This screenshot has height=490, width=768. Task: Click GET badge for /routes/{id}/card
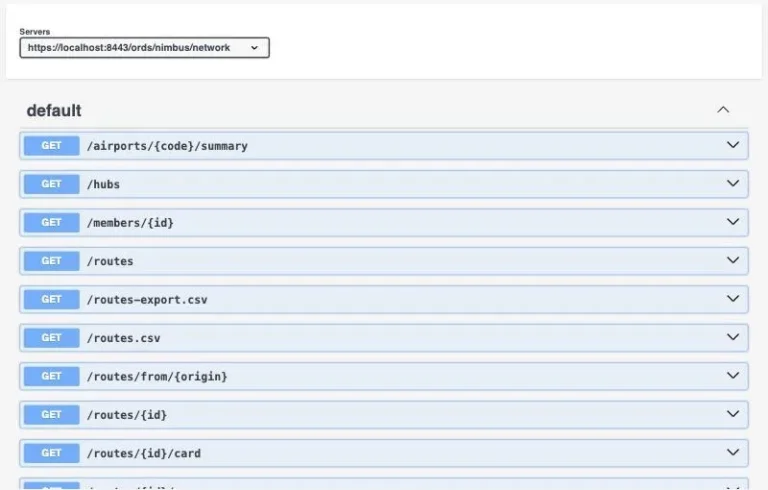click(51, 453)
